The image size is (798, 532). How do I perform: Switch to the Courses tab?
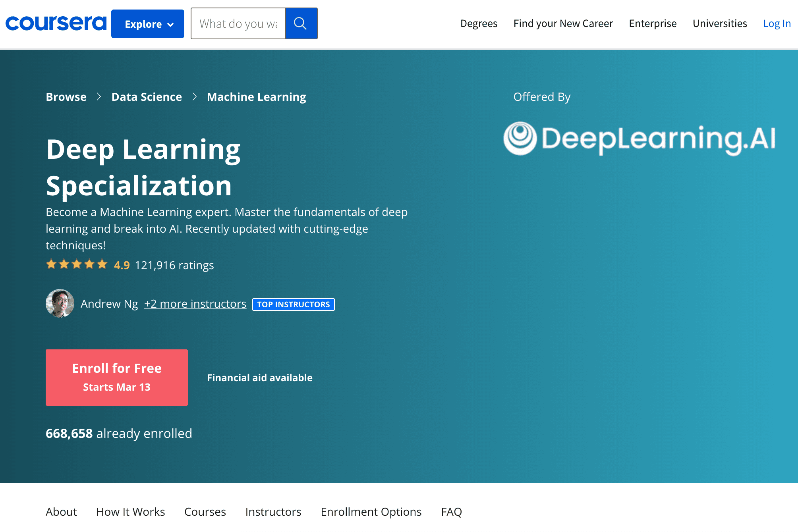pos(205,512)
